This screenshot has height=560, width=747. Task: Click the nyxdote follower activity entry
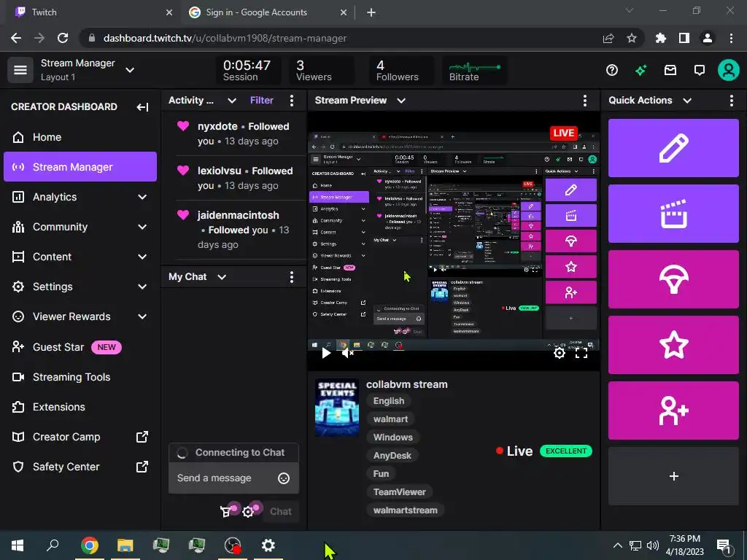pos(241,134)
